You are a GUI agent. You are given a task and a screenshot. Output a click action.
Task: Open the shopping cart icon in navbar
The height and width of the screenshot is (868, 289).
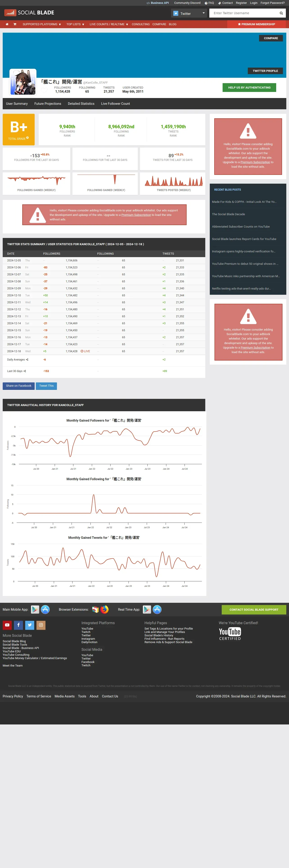click(x=15, y=24)
